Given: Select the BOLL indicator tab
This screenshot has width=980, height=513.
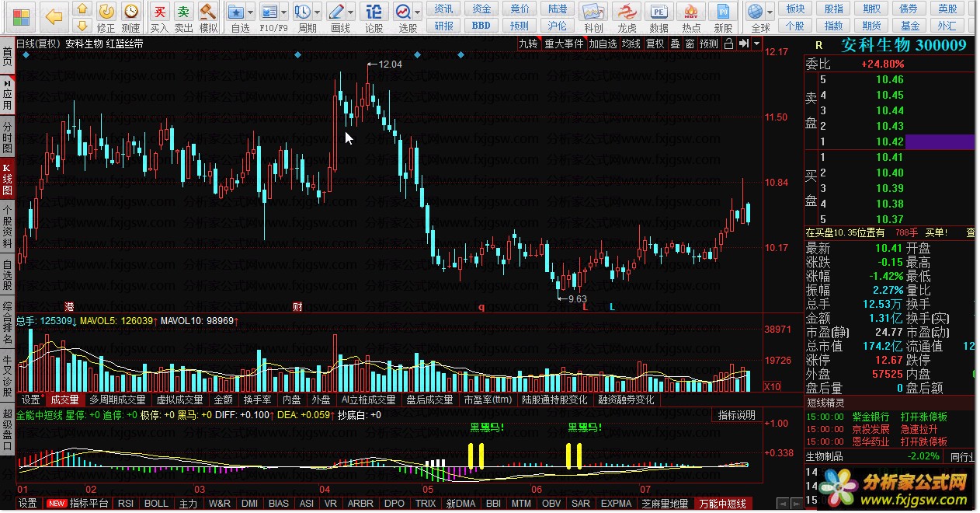Looking at the screenshot, I should point(156,504).
